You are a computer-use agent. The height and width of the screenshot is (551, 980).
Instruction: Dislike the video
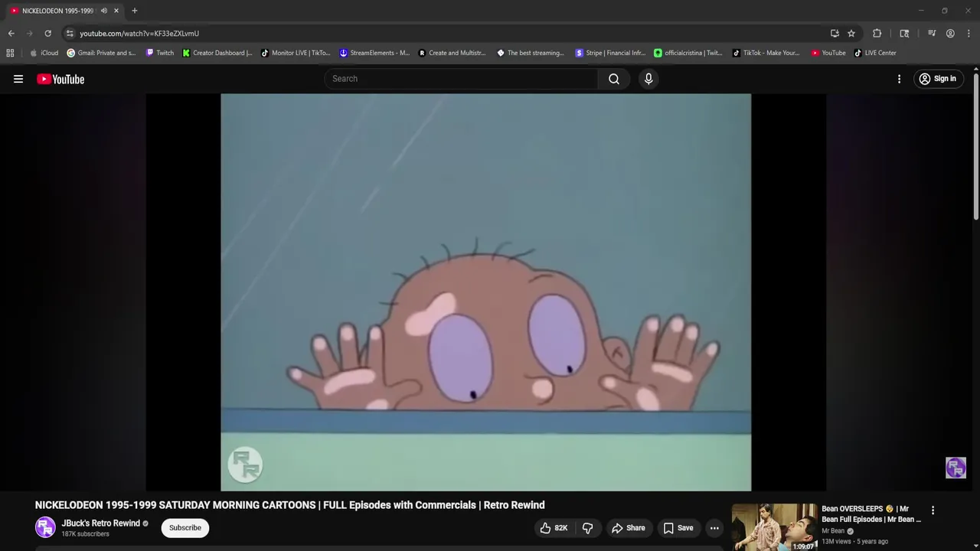[x=588, y=528]
